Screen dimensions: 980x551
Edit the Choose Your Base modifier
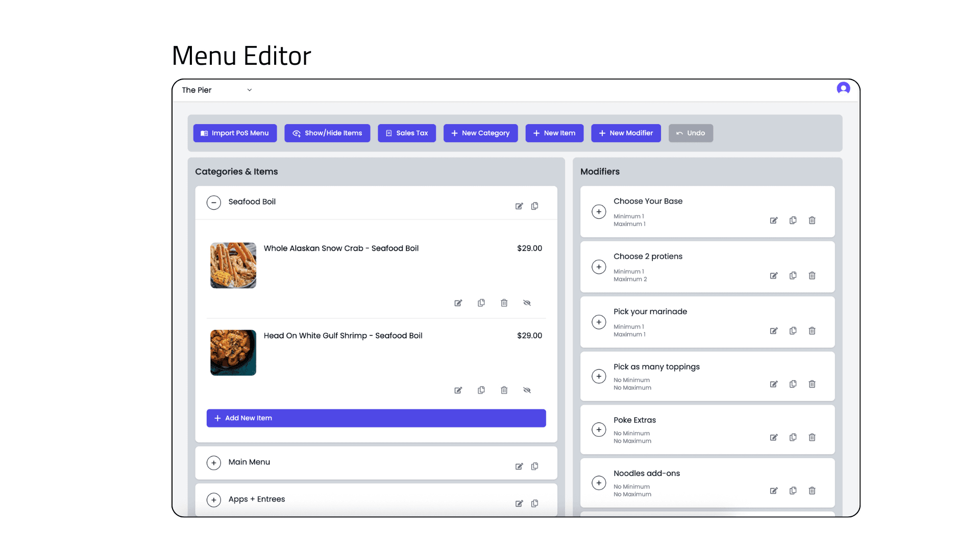coord(774,220)
